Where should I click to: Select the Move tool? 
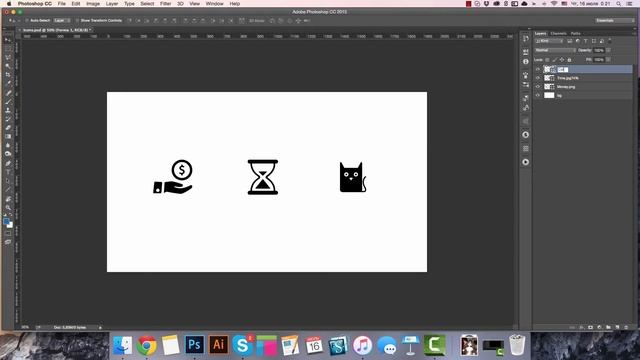tap(8, 40)
